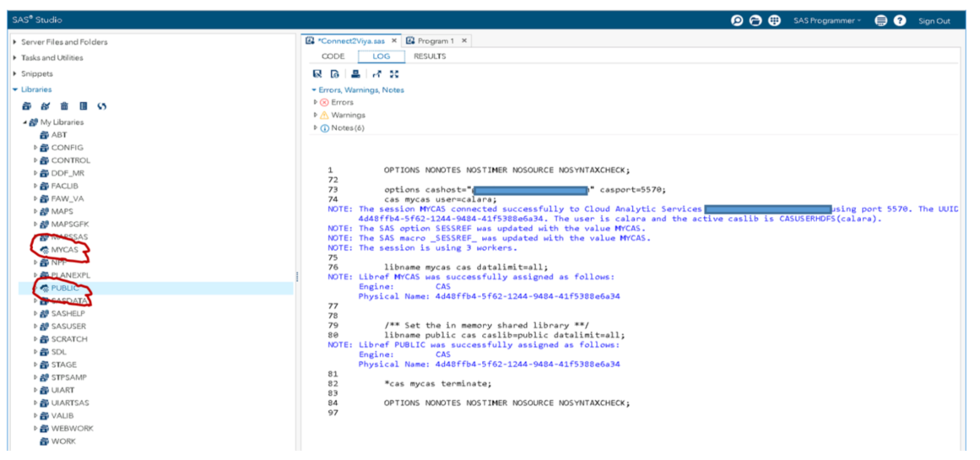Maximize the log view with the expand icon
This screenshot has height=460, width=980.
(394, 74)
